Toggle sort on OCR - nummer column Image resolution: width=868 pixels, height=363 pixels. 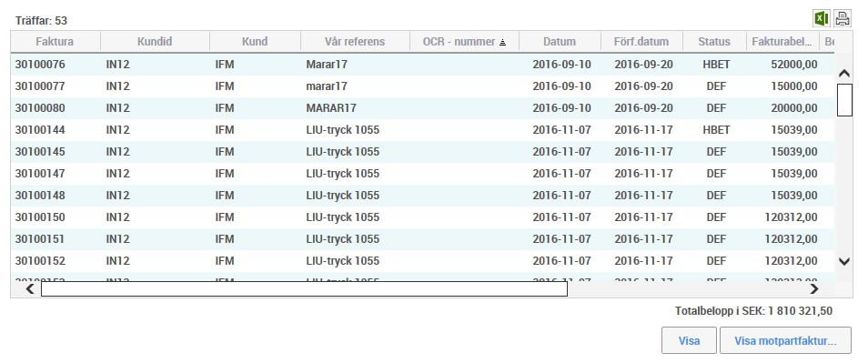(464, 42)
